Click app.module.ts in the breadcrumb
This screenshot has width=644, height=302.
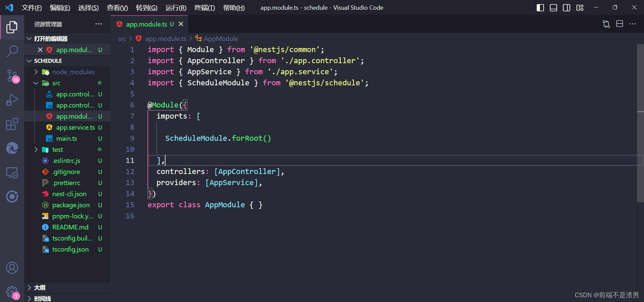[165, 39]
